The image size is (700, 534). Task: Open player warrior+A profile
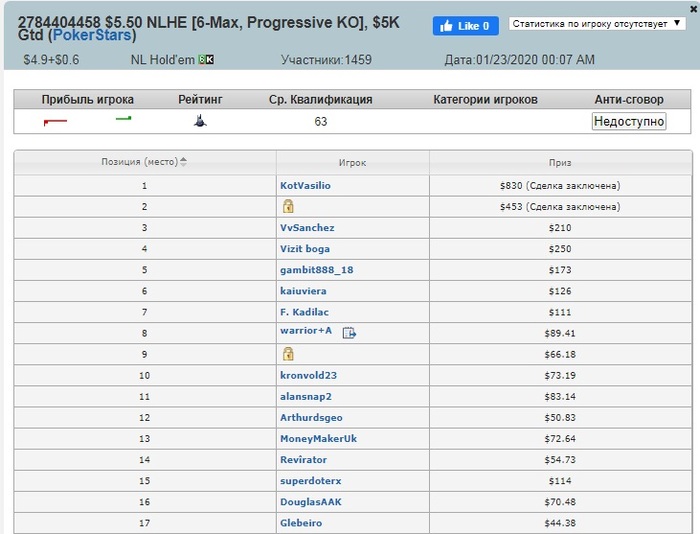click(306, 330)
